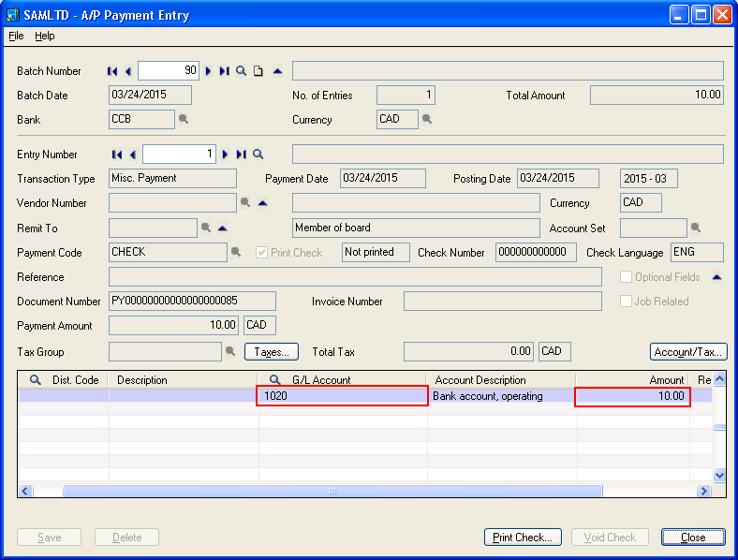Expand the Optional Fields zoom arrow
The image size is (738, 560).
coord(716,277)
